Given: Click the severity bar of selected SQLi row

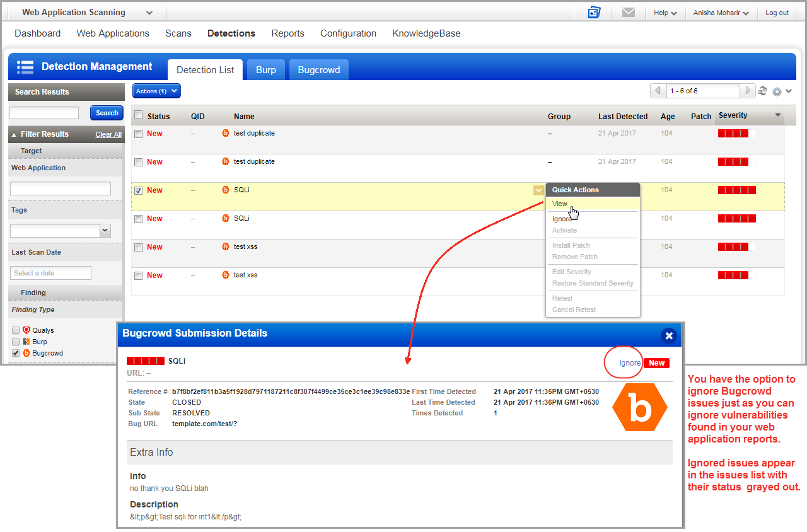Looking at the screenshot, I should [736, 190].
